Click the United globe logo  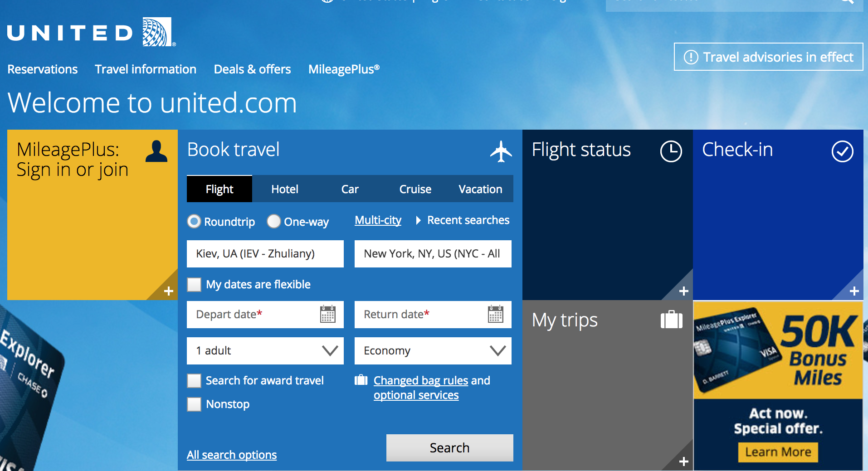click(x=157, y=32)
